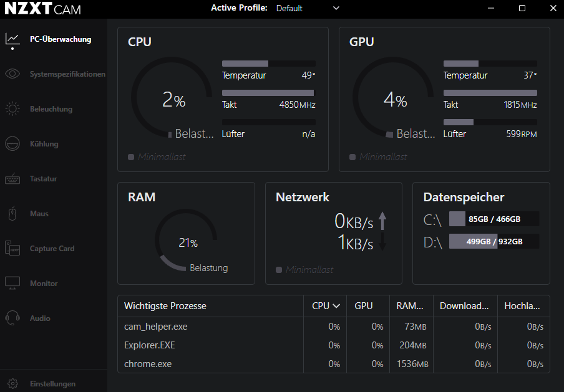Click the network upload arrow icon
The width and height of the screenshot is (564, 392).
click(x=382, y=221)
